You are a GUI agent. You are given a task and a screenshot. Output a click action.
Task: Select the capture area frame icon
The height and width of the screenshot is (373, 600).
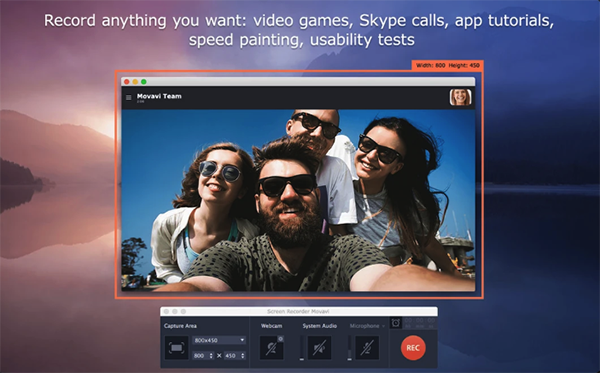coord(176,348)
